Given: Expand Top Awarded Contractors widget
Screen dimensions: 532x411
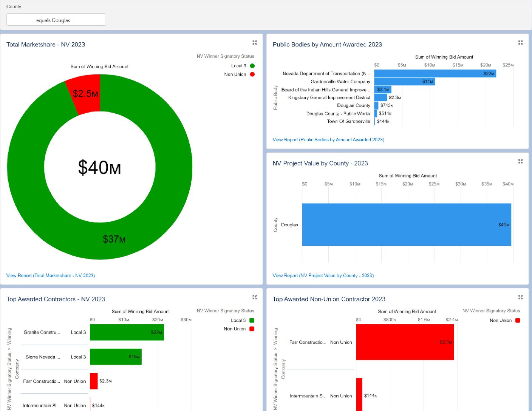Looking at the screenshot, I should [x=255, y=297].
